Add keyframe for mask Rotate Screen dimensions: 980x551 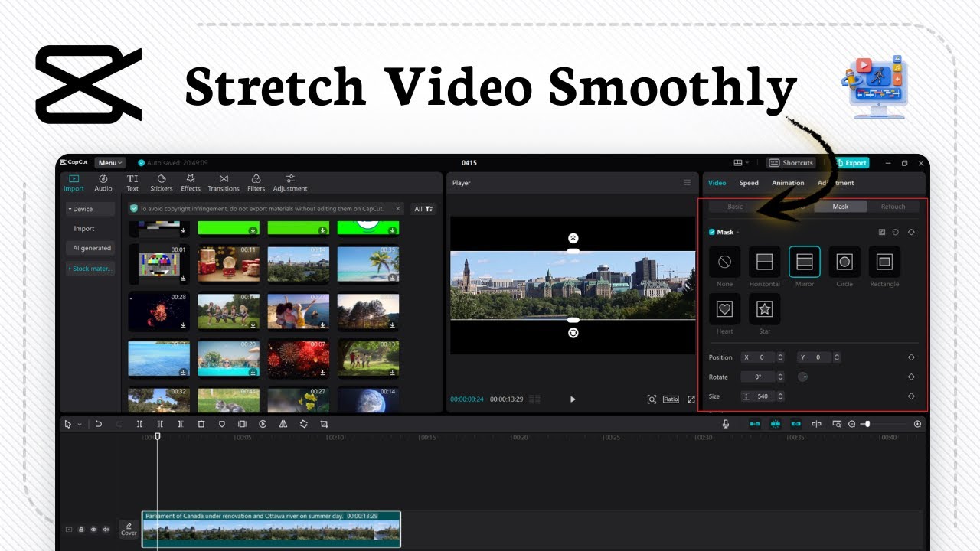click(911, 377)
